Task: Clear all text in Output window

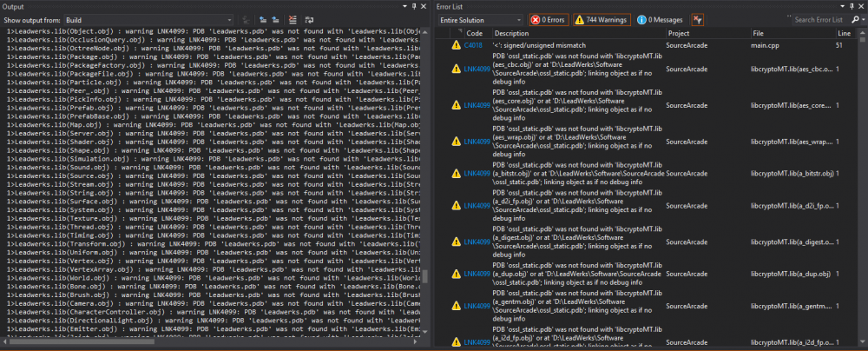Action: coord(292,19)
